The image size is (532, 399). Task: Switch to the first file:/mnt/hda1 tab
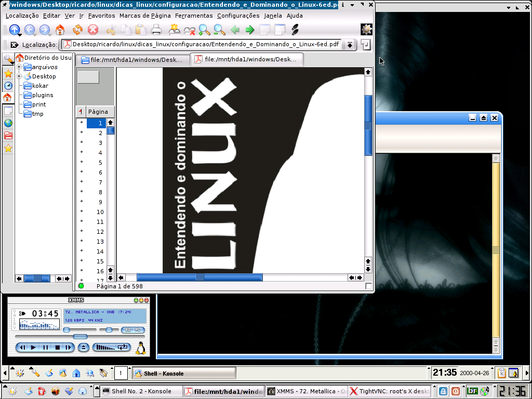(x=132, y=60)
